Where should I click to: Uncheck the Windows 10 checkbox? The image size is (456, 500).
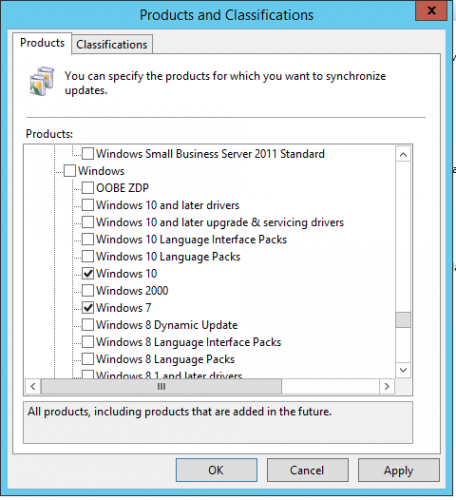88,274
